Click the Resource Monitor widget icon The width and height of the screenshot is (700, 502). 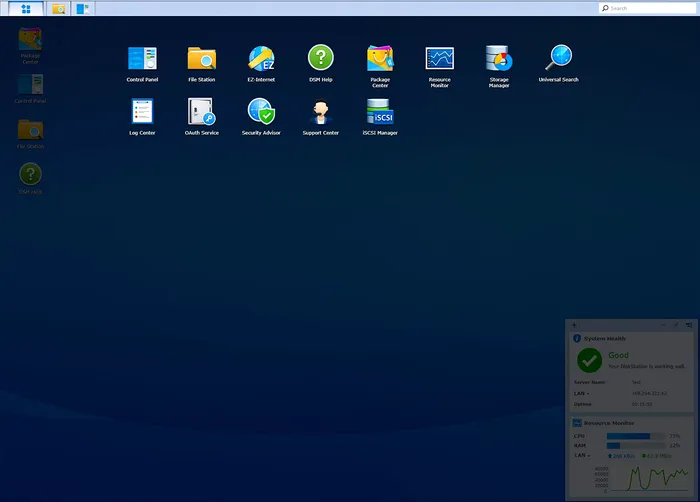[x=577, y=423]
